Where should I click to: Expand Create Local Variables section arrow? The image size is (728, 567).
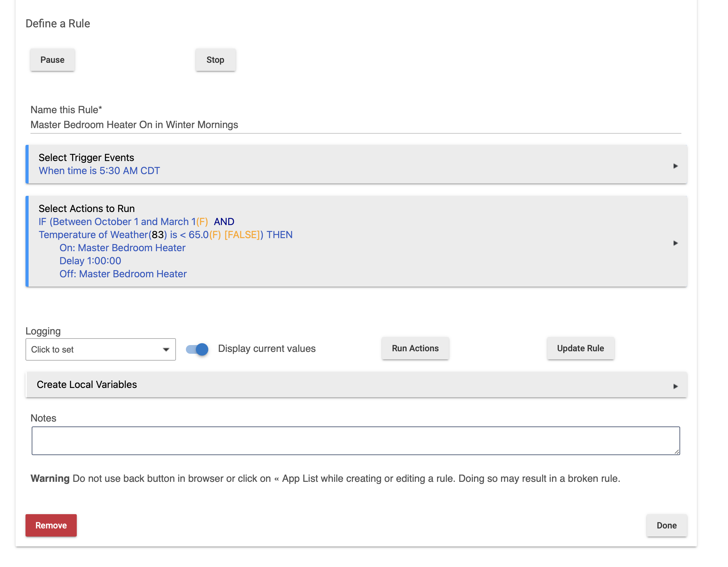click(x=675, y=386)
